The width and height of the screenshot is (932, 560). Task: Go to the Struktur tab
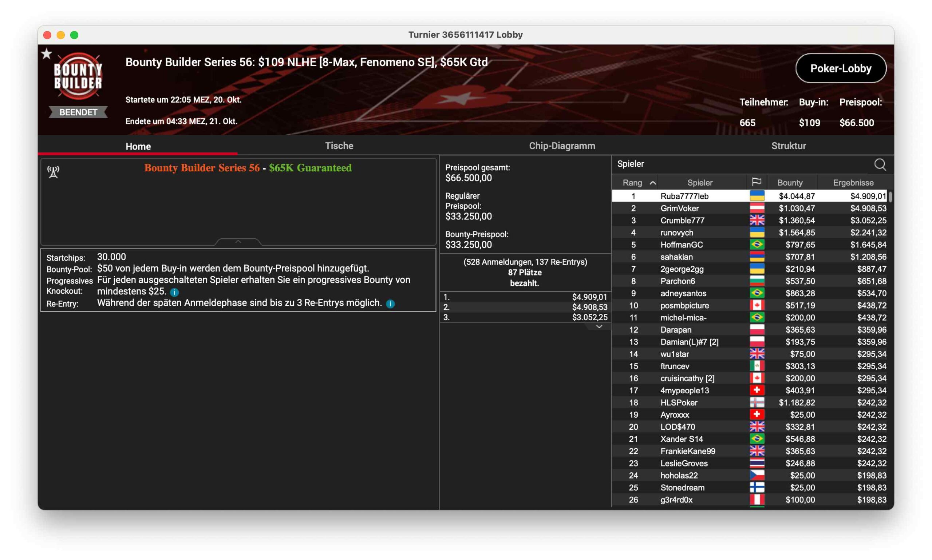tap(788, 146)
